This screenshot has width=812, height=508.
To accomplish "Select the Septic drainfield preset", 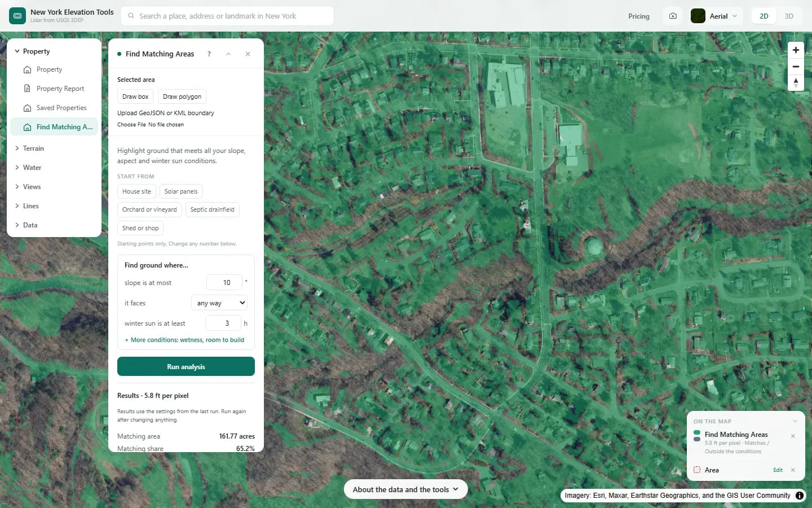I will [212, 209].
